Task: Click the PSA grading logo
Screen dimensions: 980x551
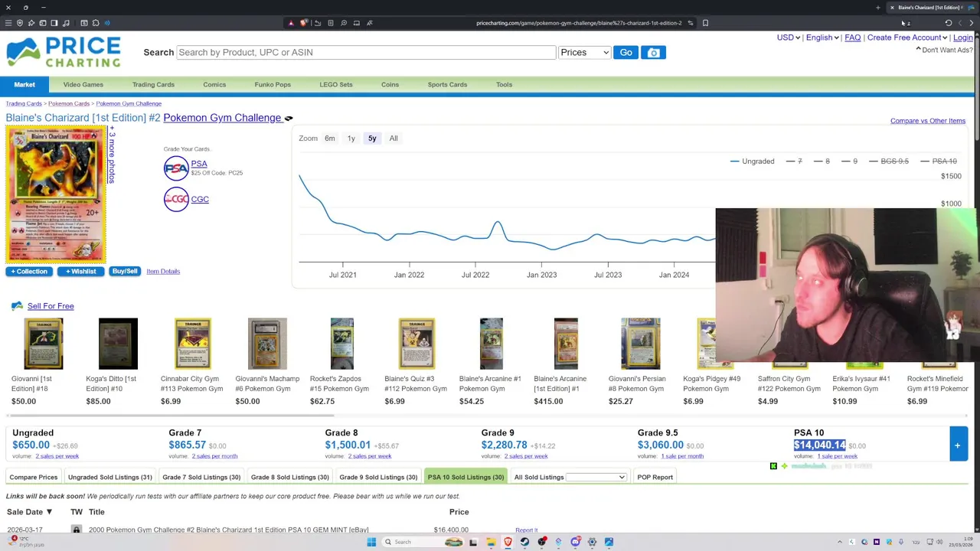Action: coord(176,168)
